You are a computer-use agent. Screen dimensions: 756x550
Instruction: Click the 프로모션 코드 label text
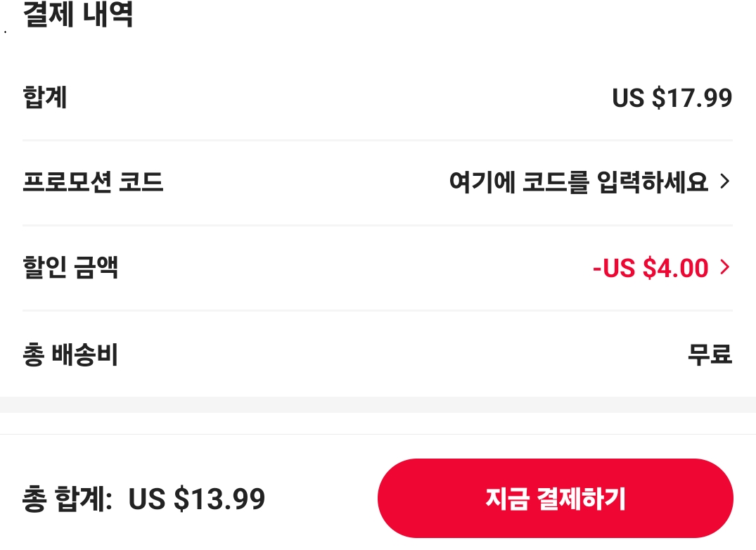pyautogui.click(x=93, y=181)
